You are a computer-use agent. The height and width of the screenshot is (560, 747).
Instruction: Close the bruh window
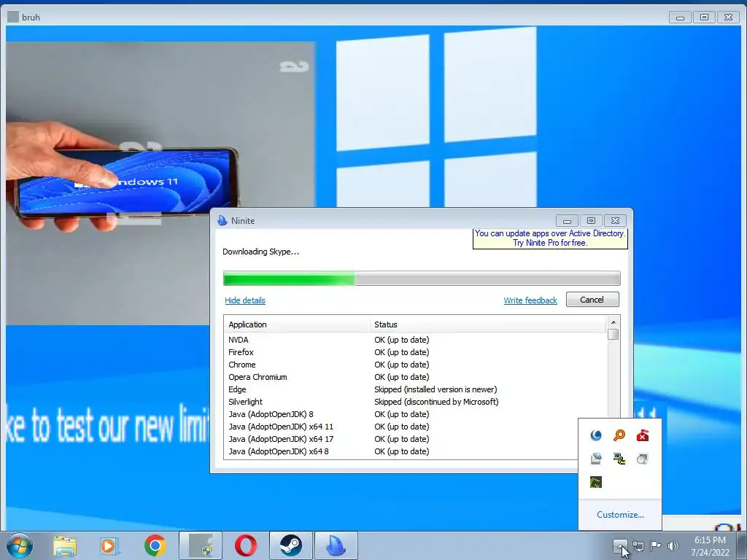729,17
